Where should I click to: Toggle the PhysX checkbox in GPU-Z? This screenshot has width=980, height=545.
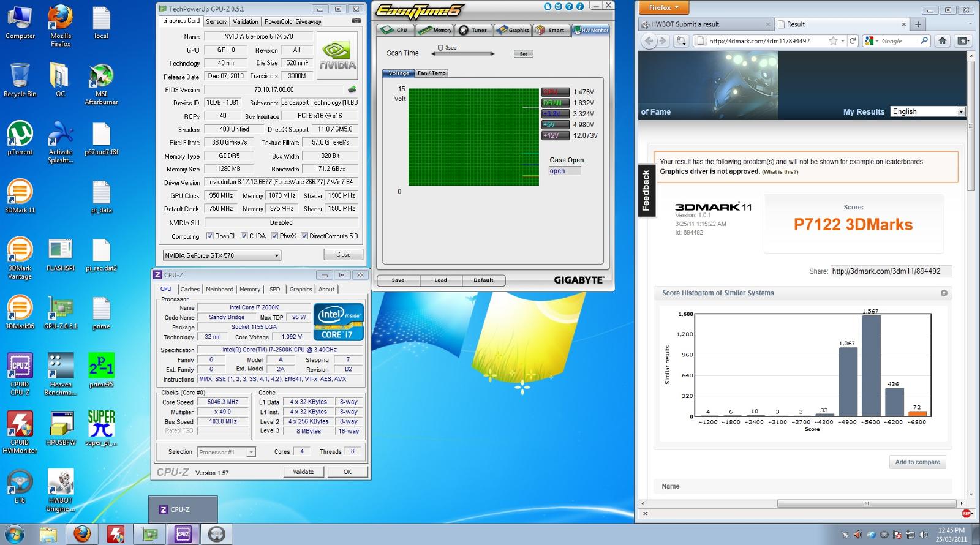point(274,236)
